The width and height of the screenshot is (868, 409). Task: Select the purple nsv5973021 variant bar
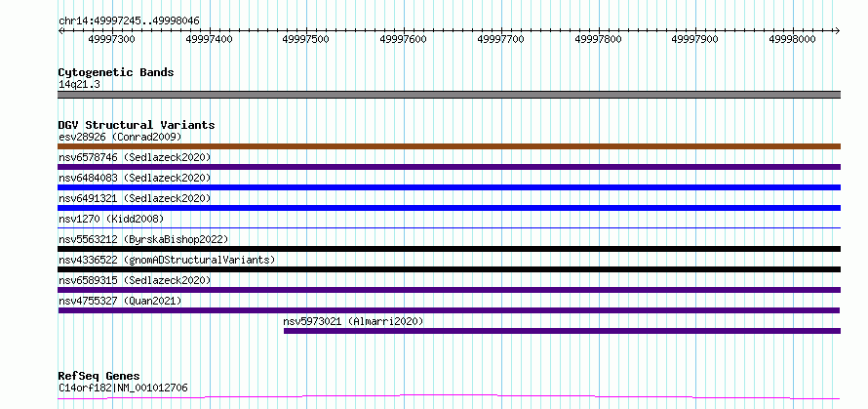[563, 331]
